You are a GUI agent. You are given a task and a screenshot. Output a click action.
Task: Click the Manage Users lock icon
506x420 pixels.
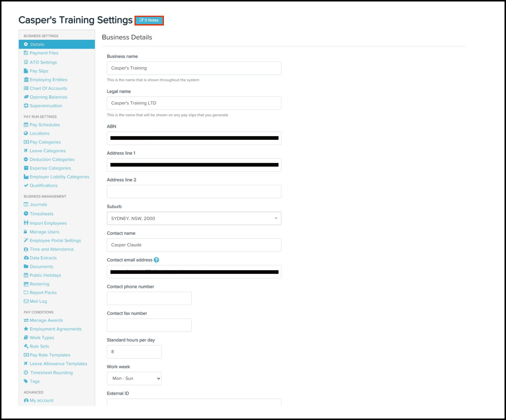click(25, 232)
